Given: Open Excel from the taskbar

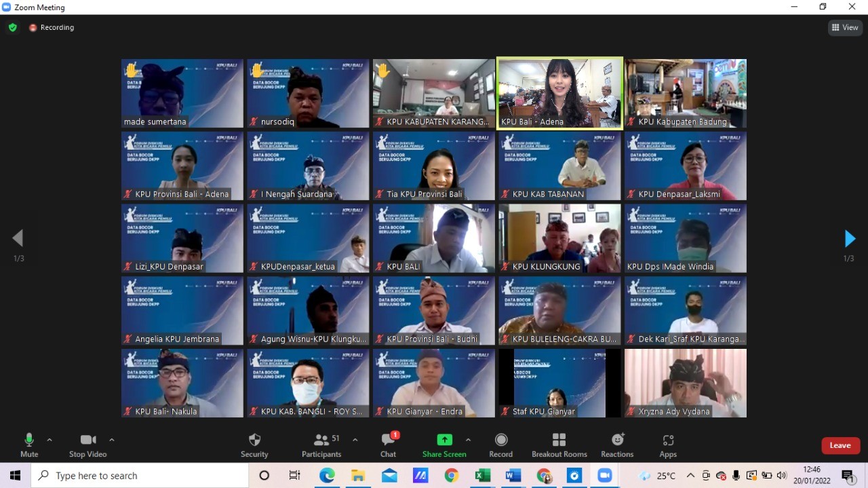Looking at the screenshot, I should (482, 476).
